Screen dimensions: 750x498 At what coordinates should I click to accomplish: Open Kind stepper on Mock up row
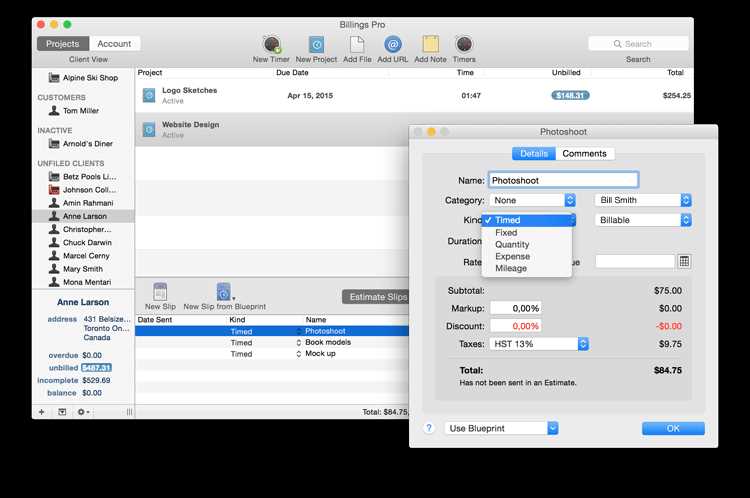298,354
